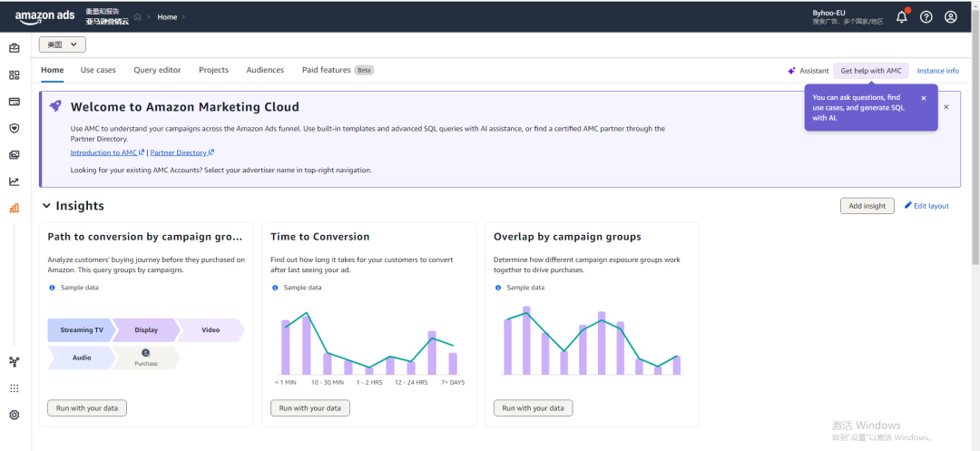Switch to the Query editor tab
The height and width of the screenshot is (451, 980).
click(157, 70)
